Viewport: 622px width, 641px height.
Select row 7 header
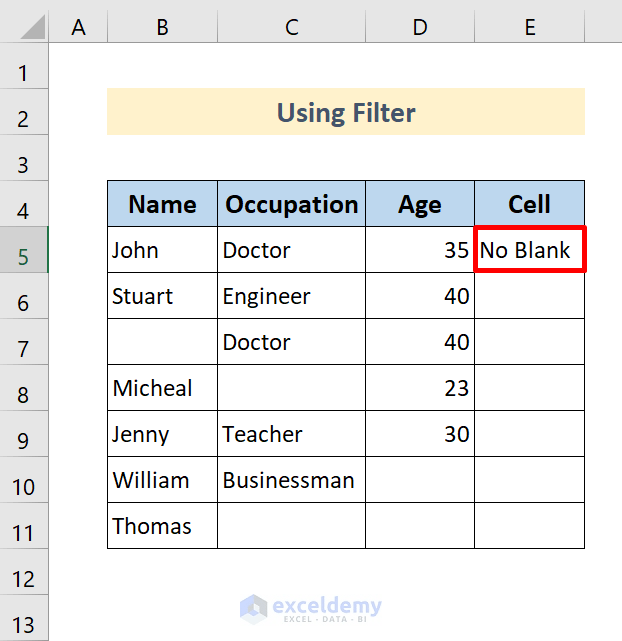pos(24,342)
